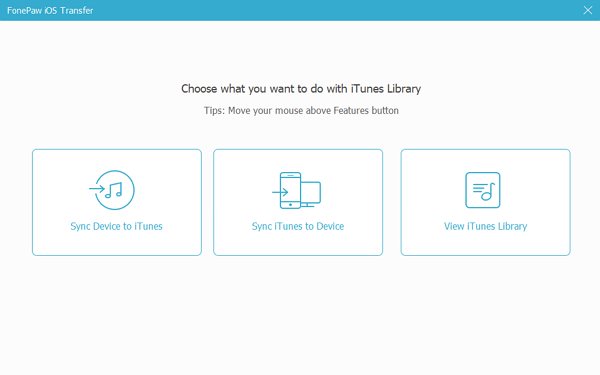Click the Sync Device to iTunes music icon
The image size is (600, 375).
click(x=112, y=190)
